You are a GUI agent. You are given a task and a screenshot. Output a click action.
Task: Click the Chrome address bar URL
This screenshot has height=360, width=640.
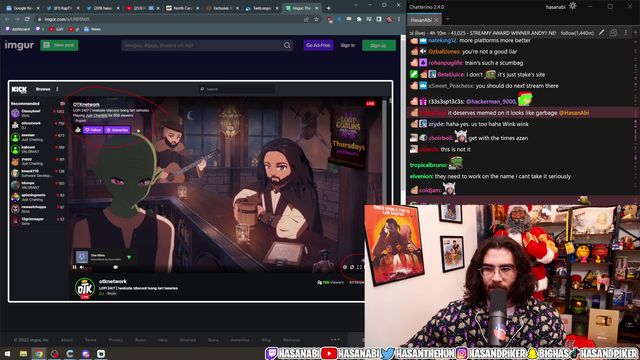click(x=67, y=19)
